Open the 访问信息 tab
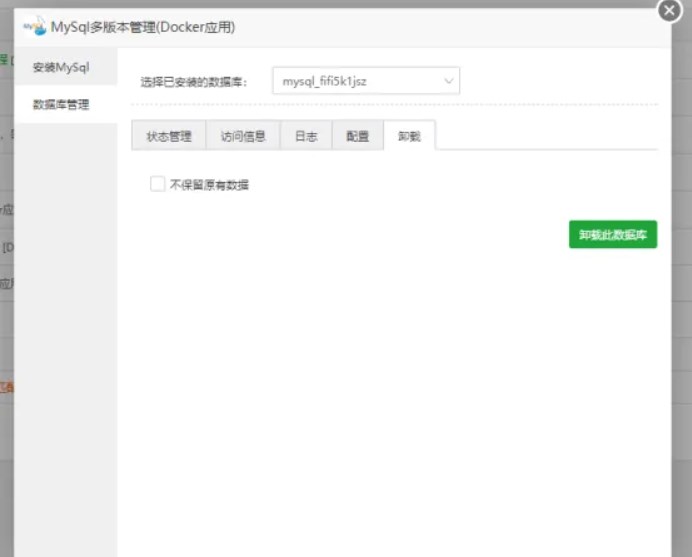 243,136
